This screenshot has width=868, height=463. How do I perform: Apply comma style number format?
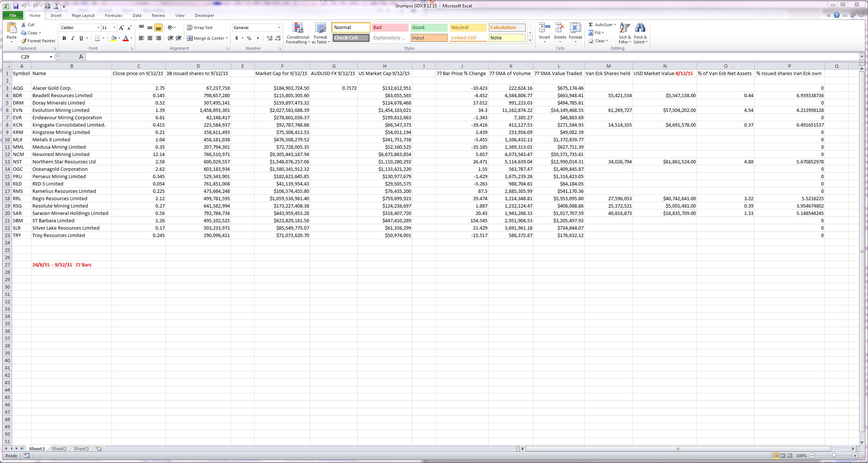pyautogui.click(x=258, y=38)
